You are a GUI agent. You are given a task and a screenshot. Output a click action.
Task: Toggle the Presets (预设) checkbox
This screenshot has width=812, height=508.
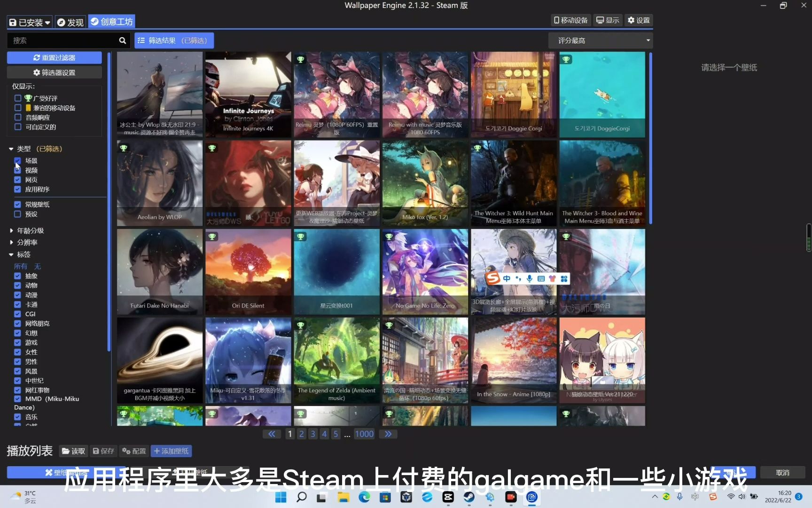[17, 214]
